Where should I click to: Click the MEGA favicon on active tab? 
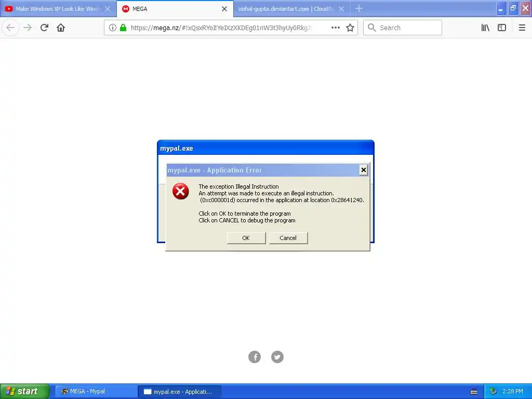pyautogui.click(x=126, y=9)
